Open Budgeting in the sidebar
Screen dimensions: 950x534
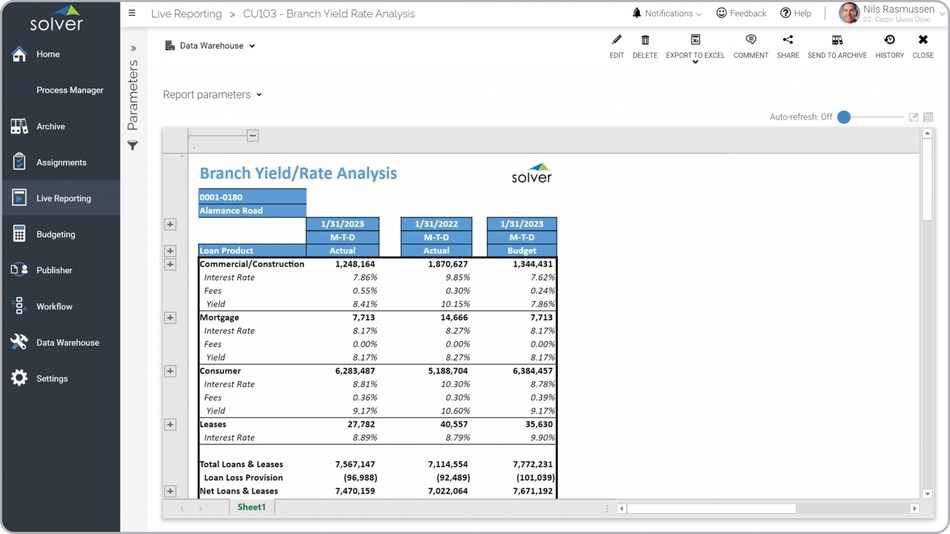(56, 234)
